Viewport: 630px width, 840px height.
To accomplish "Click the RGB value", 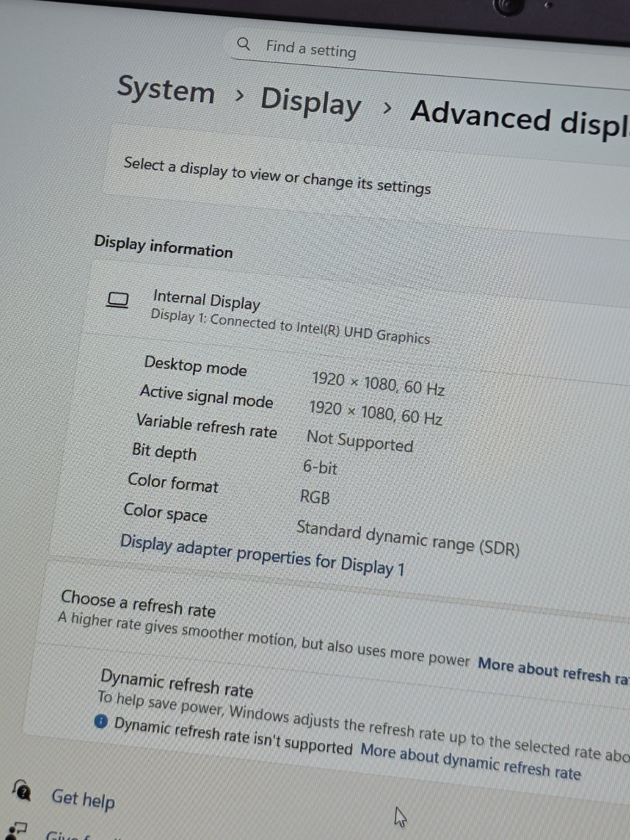I will (x=314, y=496).
